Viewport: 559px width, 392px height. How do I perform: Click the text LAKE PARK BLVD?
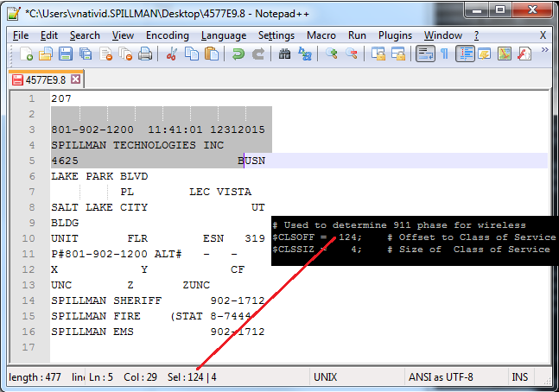(x=99, y=176)
